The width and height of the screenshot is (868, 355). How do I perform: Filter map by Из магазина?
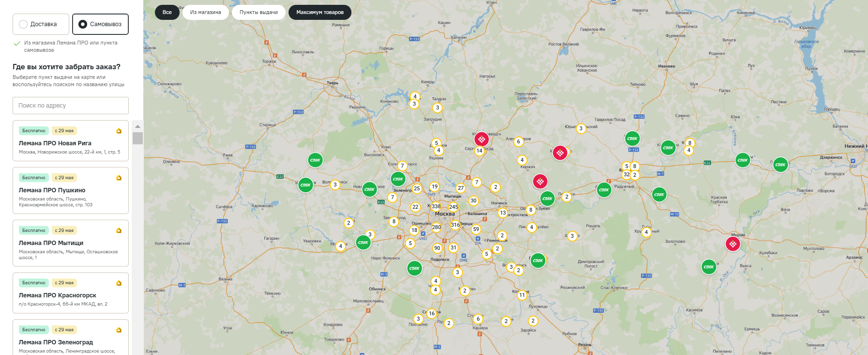pyautogui.click(x=205, y=12)
